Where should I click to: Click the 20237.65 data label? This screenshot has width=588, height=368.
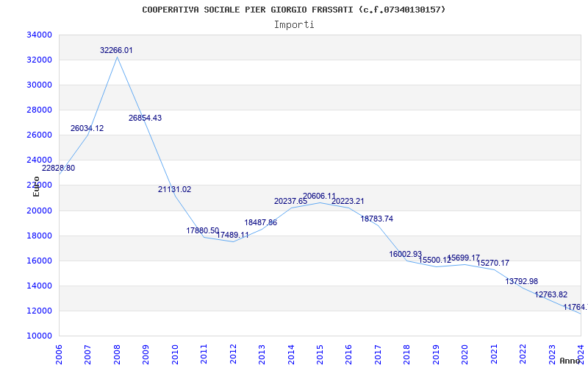(290, 201)
